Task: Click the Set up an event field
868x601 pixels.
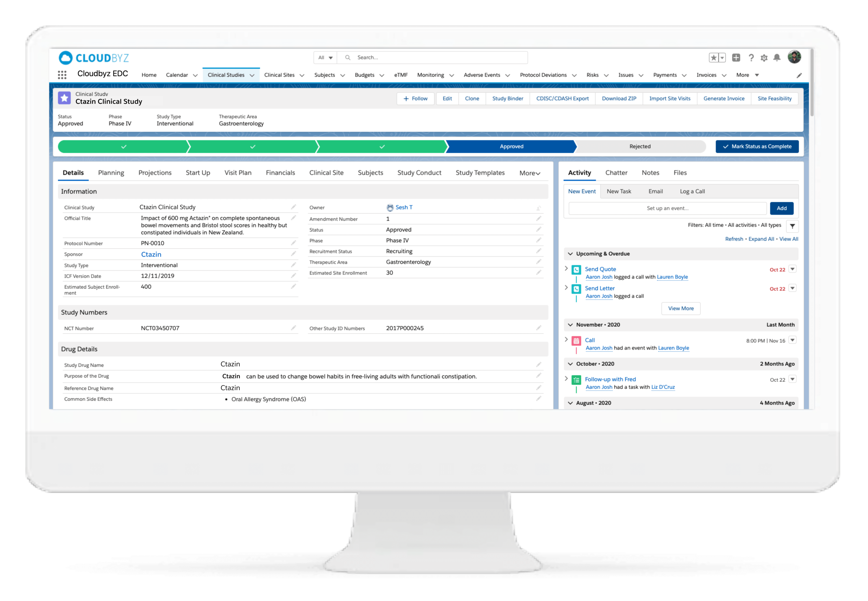Action: point(667,208)
